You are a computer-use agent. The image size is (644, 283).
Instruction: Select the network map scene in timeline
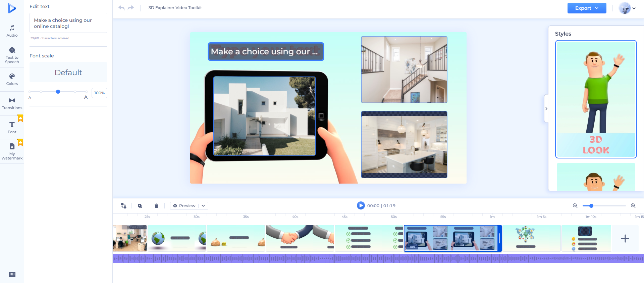tap(532, 238)
